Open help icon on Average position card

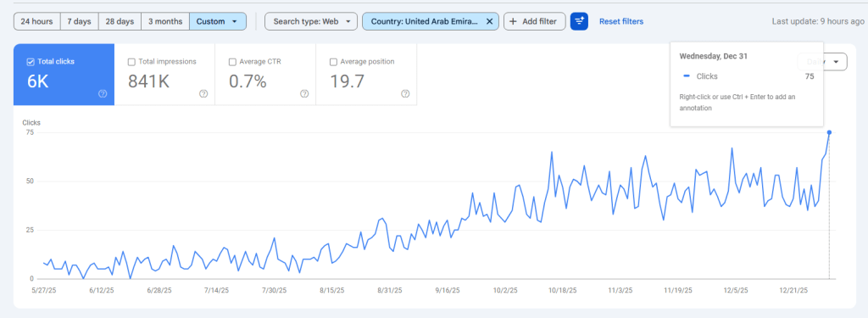[x=405, y=93]
